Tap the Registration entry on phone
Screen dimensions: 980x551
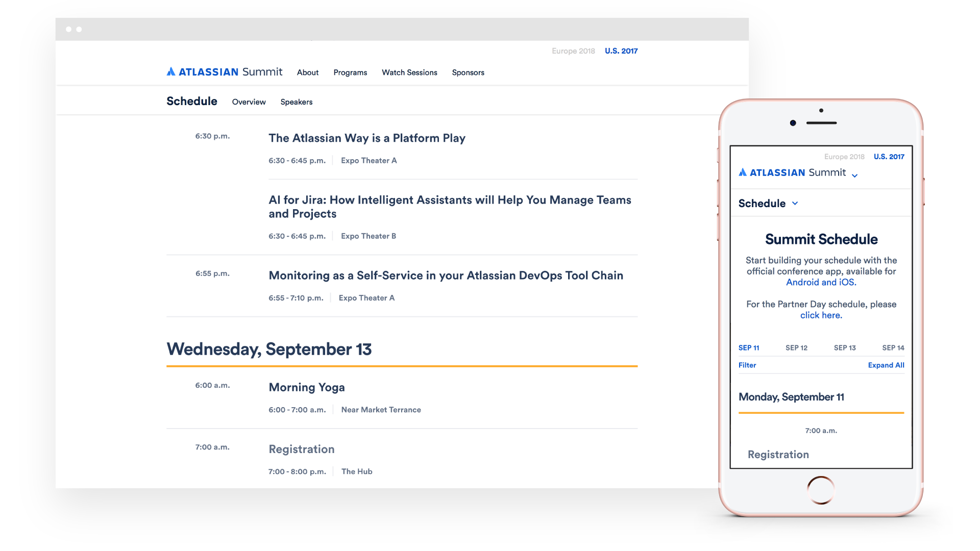pos(778,455)
